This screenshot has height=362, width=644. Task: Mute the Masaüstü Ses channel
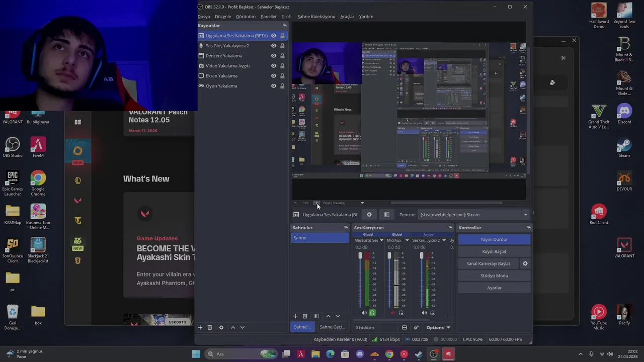(364, 313)
